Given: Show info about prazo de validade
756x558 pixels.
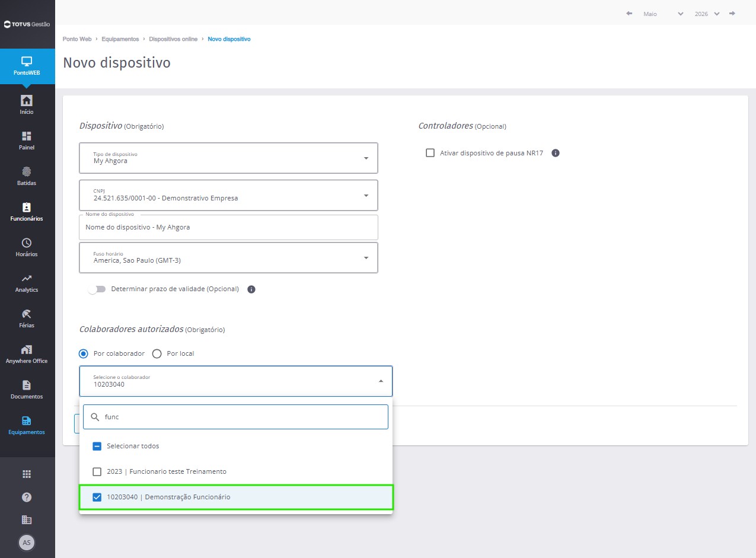Looking at the screenshot, I should coord(251,289).
